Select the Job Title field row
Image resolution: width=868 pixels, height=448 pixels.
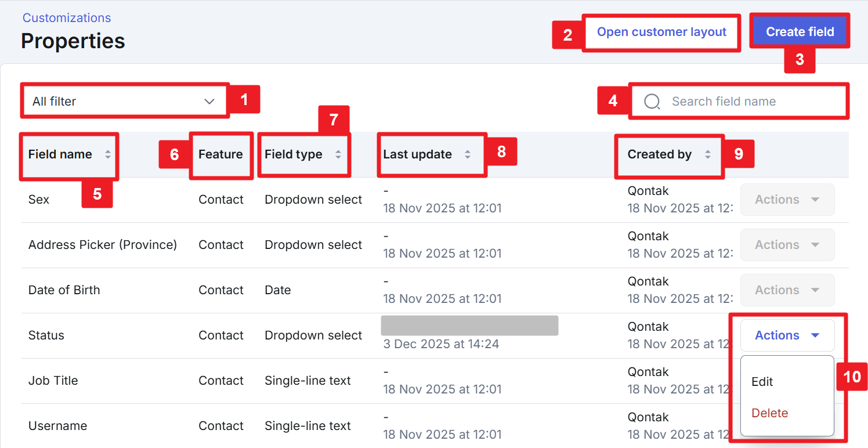53,381
